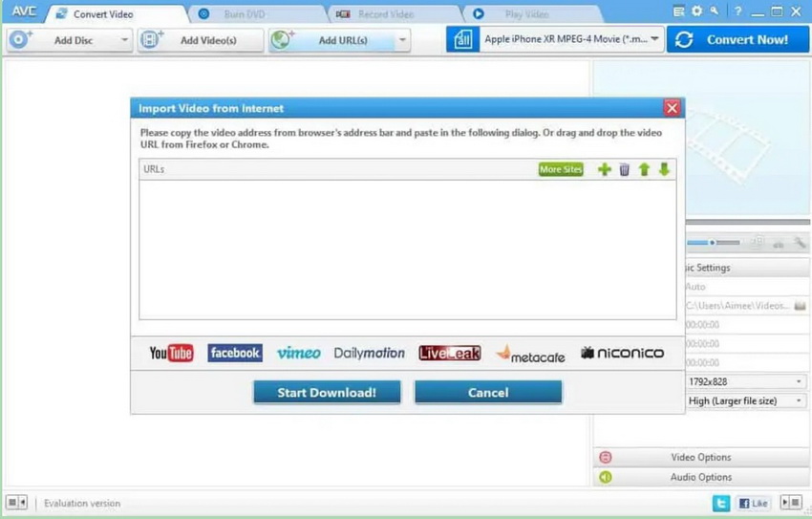The width and height of the screenshot is (812, 519).
Task: Click inside the empty URLs list area
Action: pyautogui.click(x=407, y=249)
